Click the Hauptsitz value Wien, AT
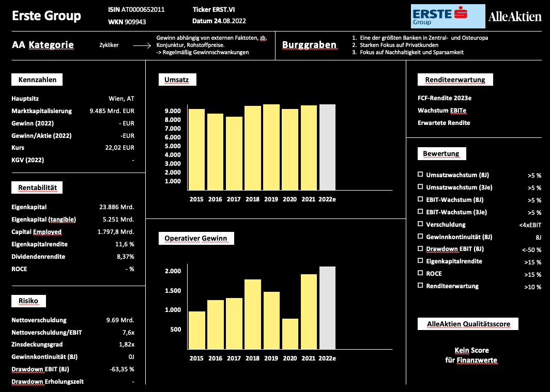This screenshot has width=550, height=392. [x=121, y=99]
